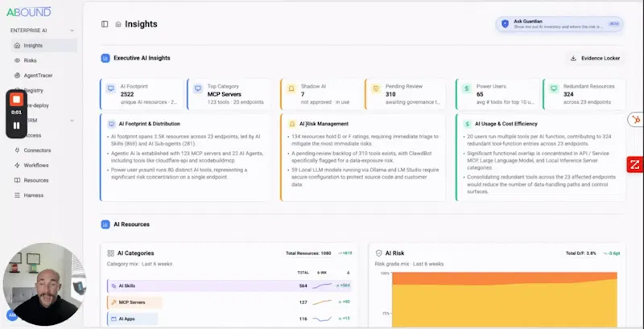Screen dimensions: 644x329
Task: Open the Evidence Locker
Action: pos(596,58)
